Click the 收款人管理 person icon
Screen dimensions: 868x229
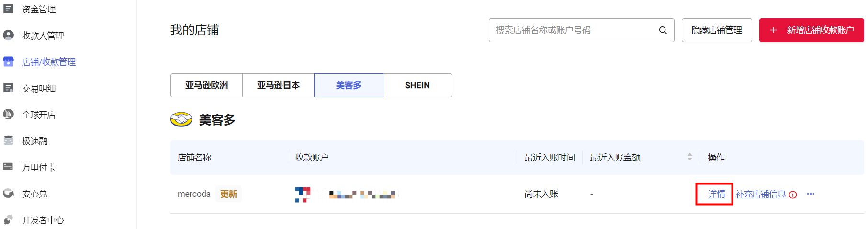(8, 35)
